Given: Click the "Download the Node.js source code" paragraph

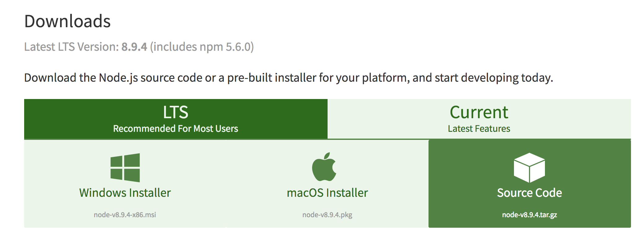Looking at the screenshot, I should (289, 78).
